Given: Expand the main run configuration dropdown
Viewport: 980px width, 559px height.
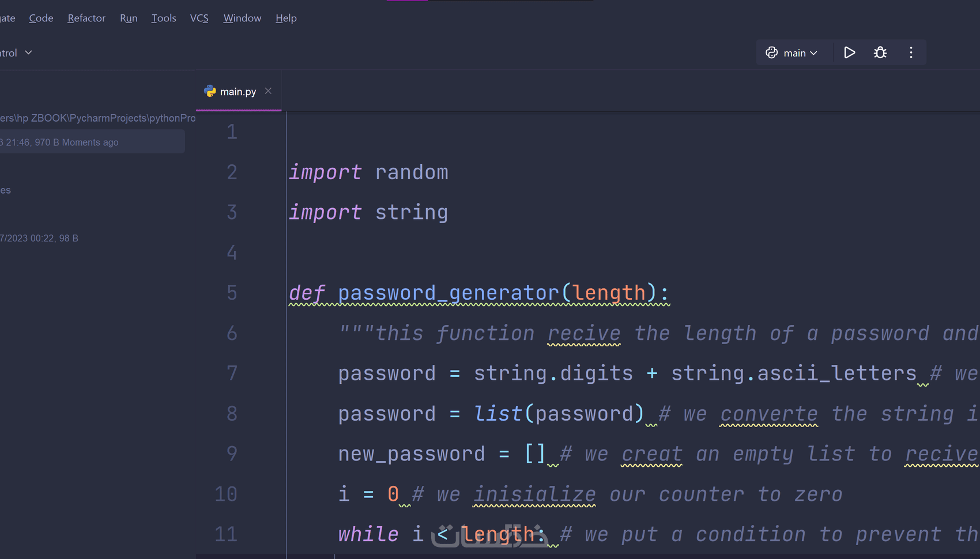Looking at the screenshot, I should coord(813,53).
